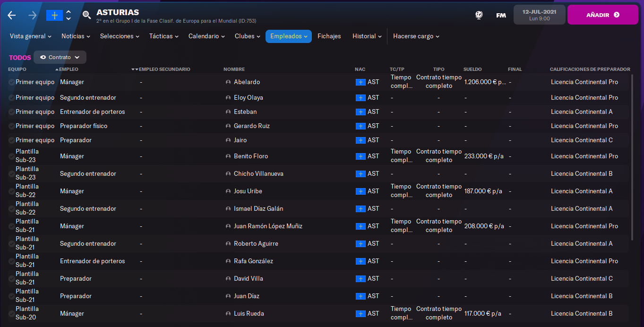
Task: Sort by Empleo secundario column header
Action: 164,69
